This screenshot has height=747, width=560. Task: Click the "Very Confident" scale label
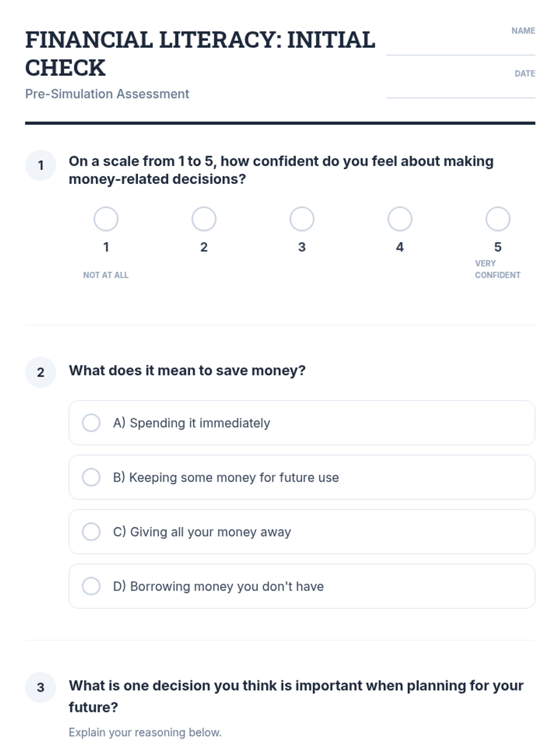(497, 269)
